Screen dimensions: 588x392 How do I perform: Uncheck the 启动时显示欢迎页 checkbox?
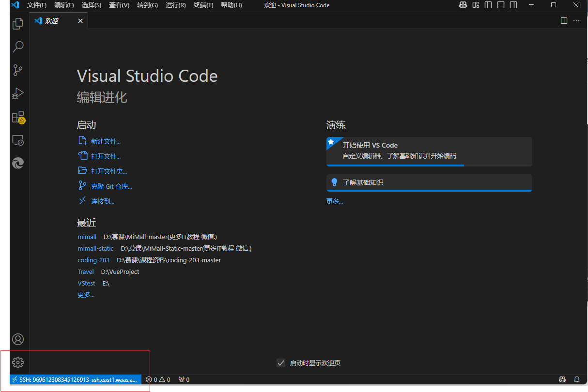pos(281,363)
